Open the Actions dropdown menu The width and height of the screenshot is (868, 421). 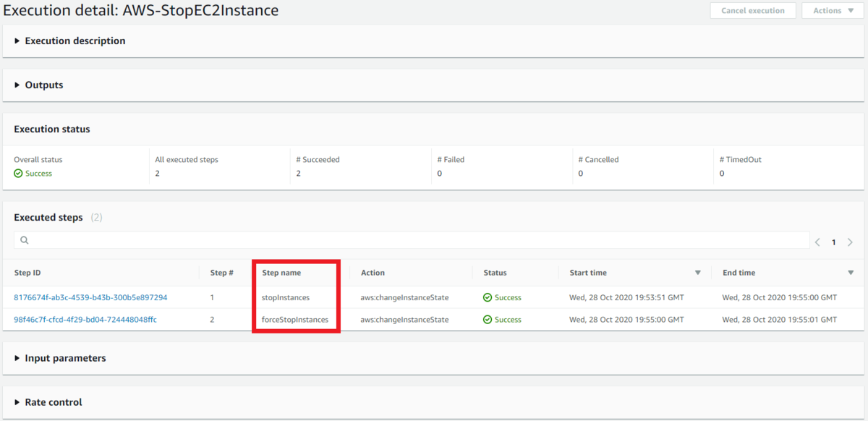pyautogui.click(x=832, y=11)
